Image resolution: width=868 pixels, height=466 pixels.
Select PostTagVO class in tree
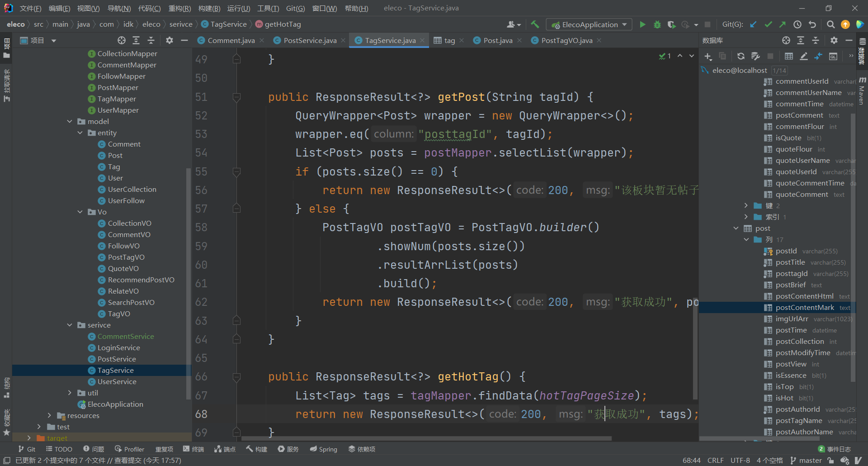[x=126, y=257]
